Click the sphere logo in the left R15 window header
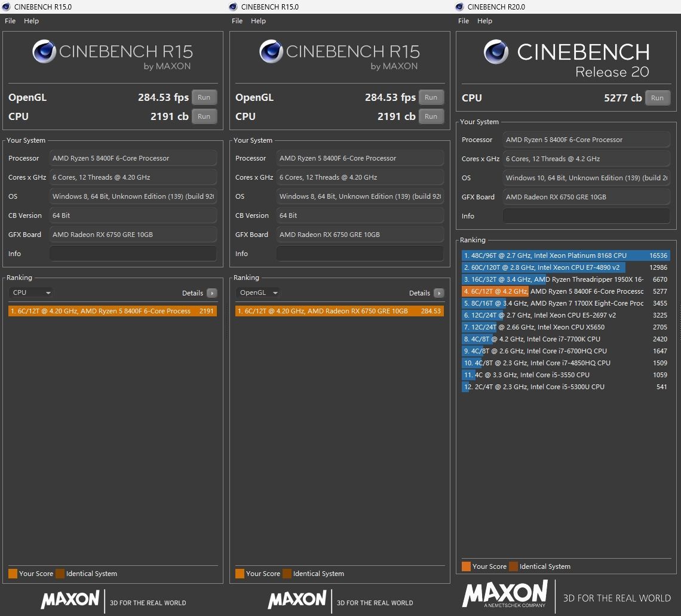The image size is (681, 616). [44, 51]
